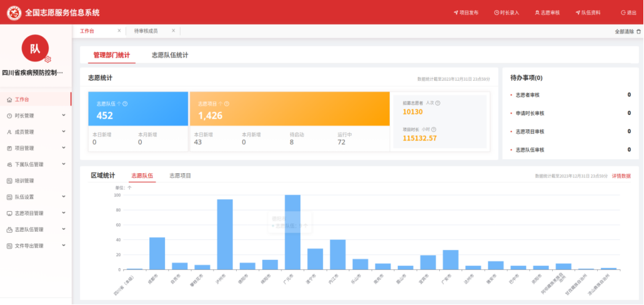Select the 管理部门统计 tab
The height and width of the screenshot is (305, 644).
click(112, 55)
